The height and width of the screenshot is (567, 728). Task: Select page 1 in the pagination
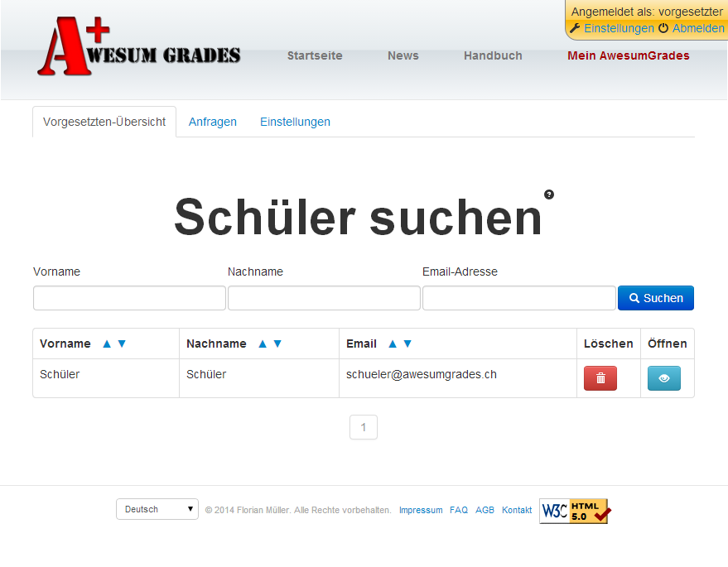point(364,427)
